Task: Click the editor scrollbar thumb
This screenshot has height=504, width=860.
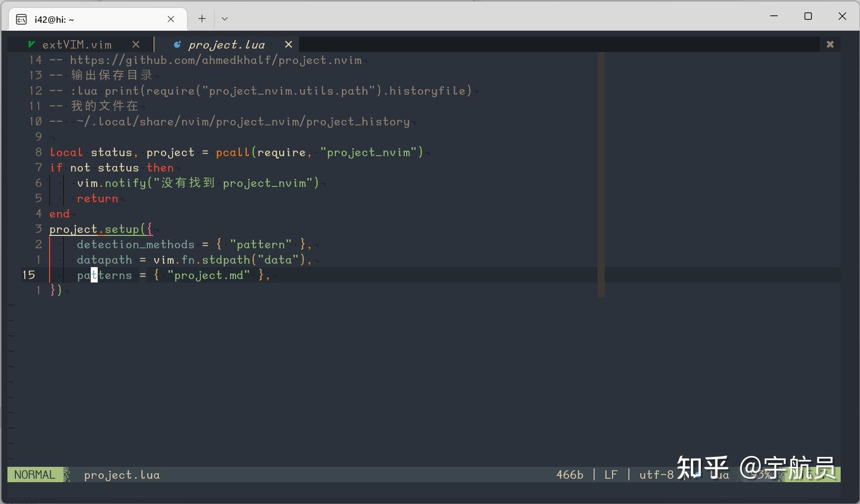Action: [x=601, y=176]
